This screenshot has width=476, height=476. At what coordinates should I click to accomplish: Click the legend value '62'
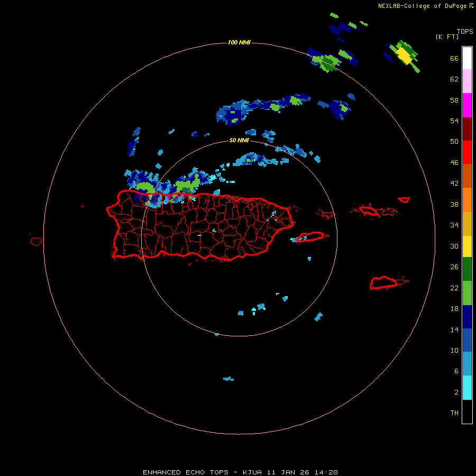pos(454,79)
